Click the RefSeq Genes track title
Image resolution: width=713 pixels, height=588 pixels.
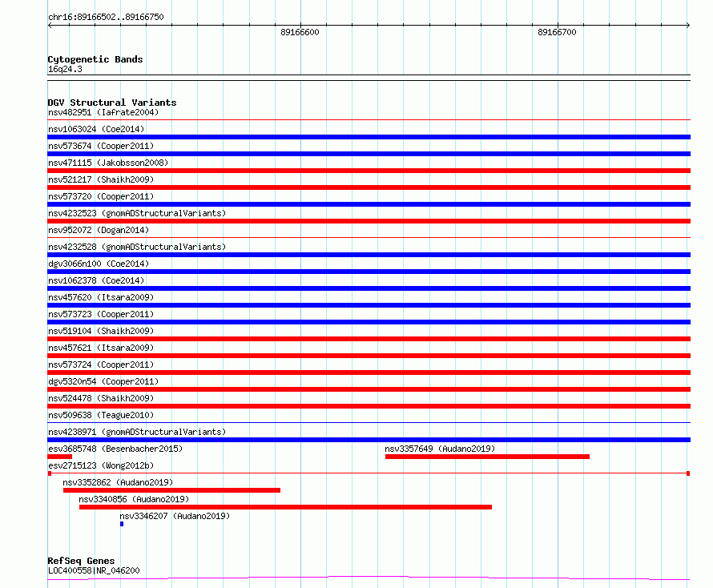point(81,561)
